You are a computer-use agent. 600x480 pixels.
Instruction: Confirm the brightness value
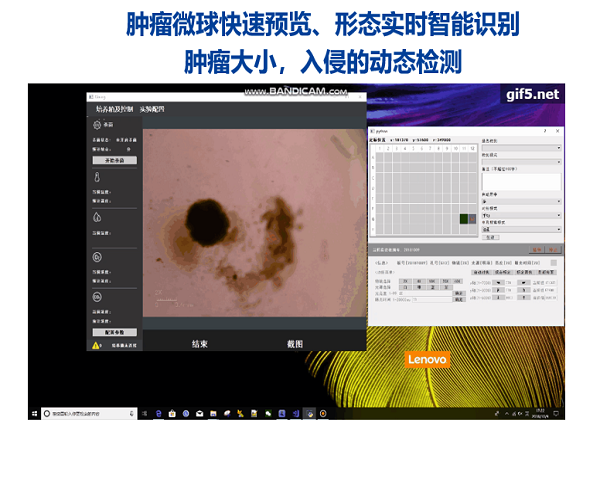[x=459, y=293]
